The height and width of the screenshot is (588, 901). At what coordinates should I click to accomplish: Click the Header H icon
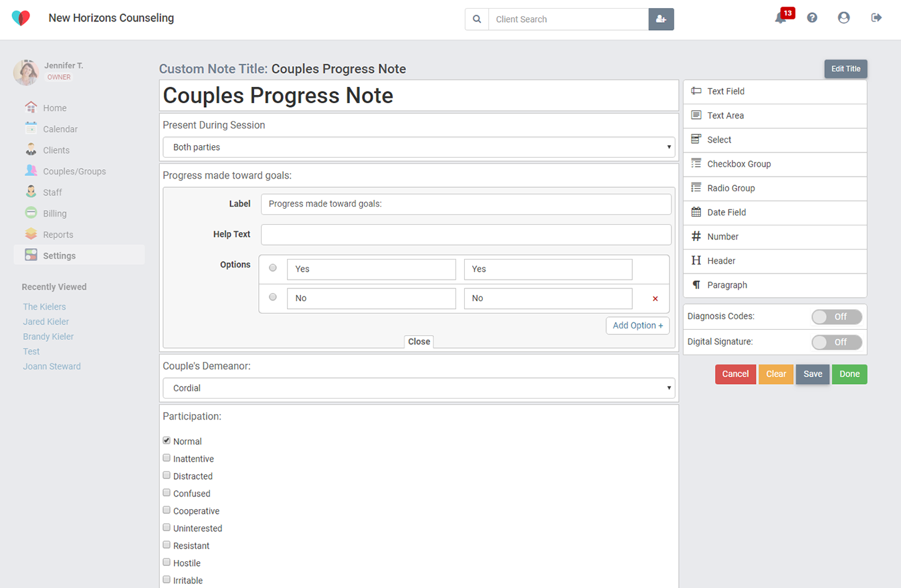(696, 260)
